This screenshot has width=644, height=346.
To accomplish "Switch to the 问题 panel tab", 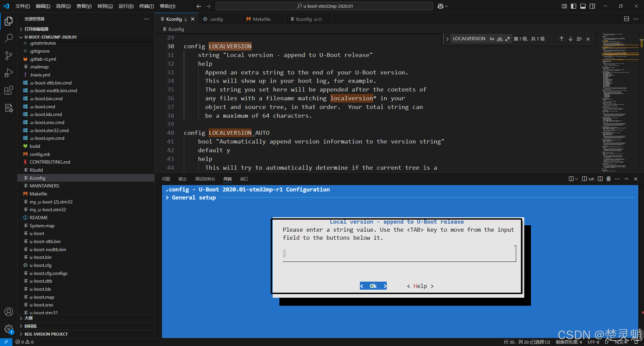I will click(x=166, y=179).
